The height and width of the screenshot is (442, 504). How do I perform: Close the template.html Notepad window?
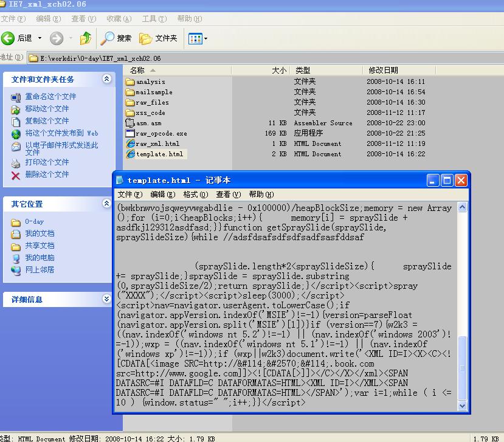click(461, 181)
